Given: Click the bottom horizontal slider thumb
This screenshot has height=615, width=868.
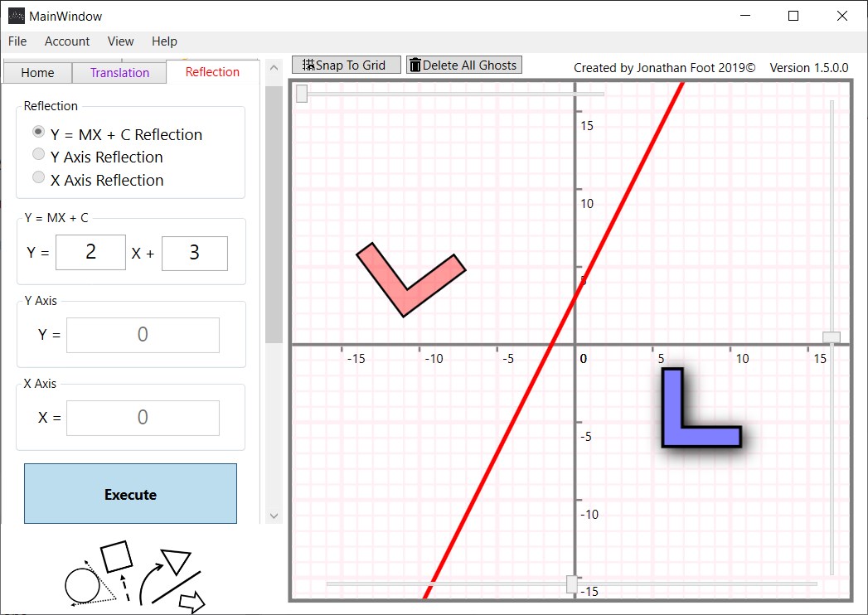Looking at the screenshot, I should tap(572, 584).
